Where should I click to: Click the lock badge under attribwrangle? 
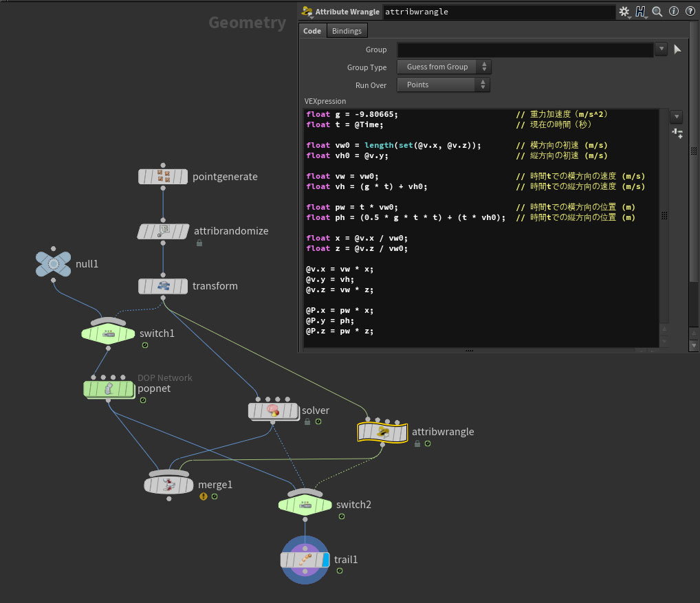coord(417,443)
